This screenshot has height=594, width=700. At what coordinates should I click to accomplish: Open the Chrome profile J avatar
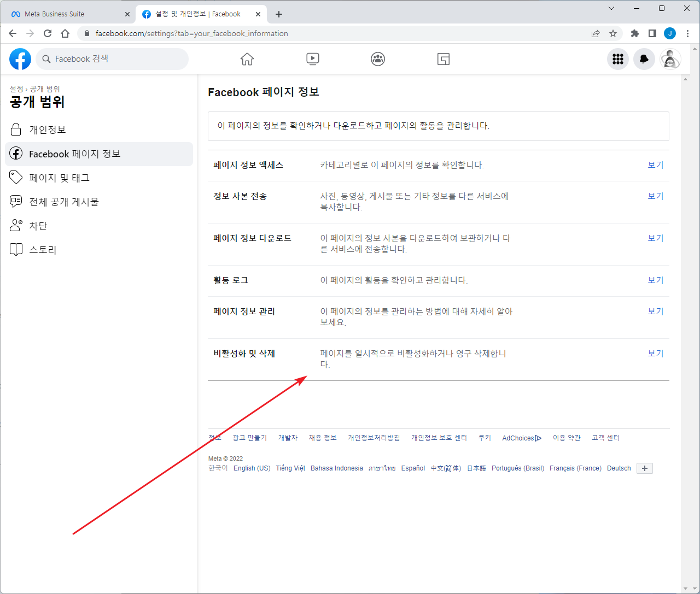click(670, 33)
